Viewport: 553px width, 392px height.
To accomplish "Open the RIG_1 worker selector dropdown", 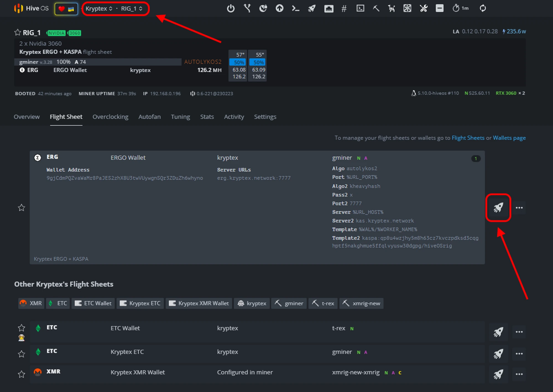I will tap(132, 9).
